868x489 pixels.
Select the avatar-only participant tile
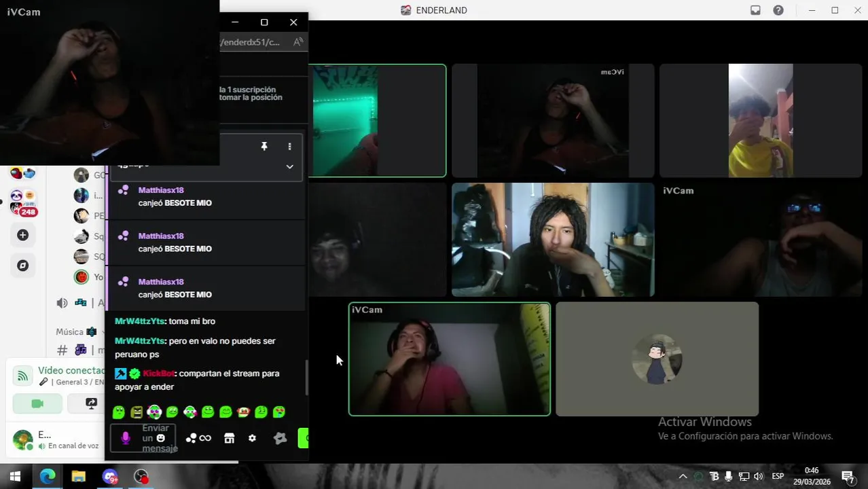pyautogui.click(x=657, y=359)
